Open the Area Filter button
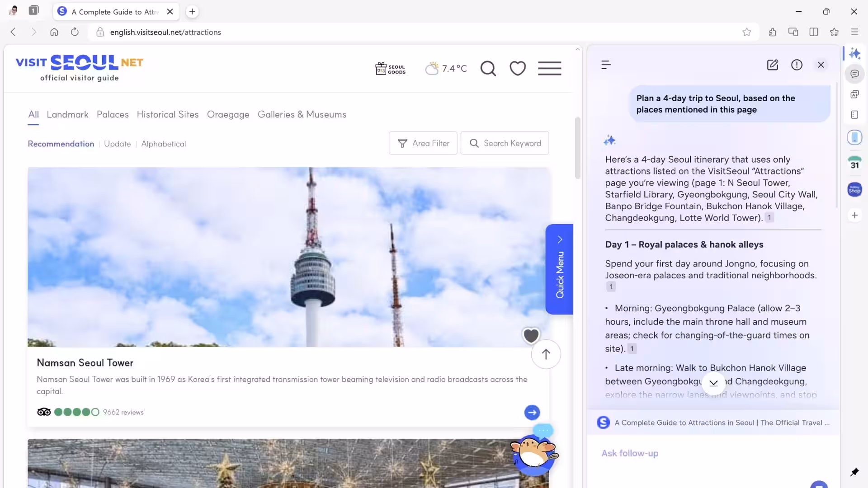The height and width of the screenshot is (488, 868). 423,143
